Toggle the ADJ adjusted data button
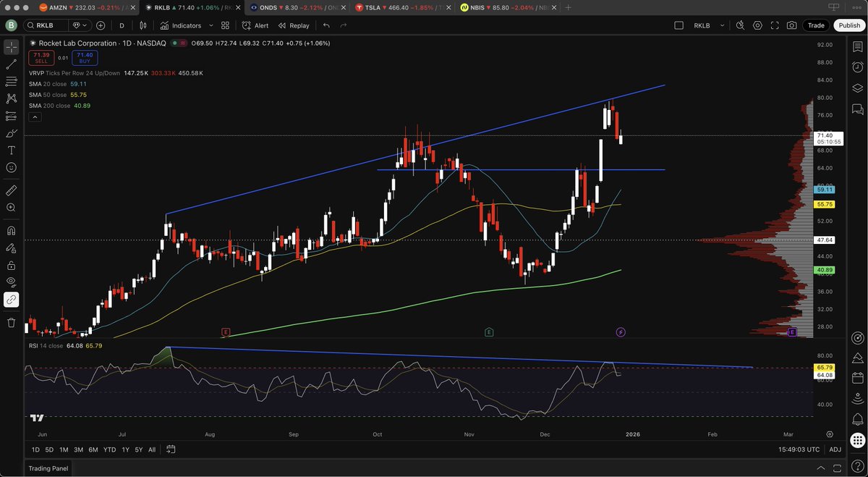 pyautogui.click(x=835, y=449)
